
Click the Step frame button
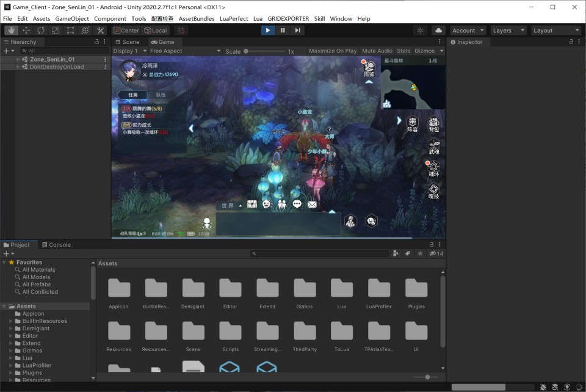(297, 30)
